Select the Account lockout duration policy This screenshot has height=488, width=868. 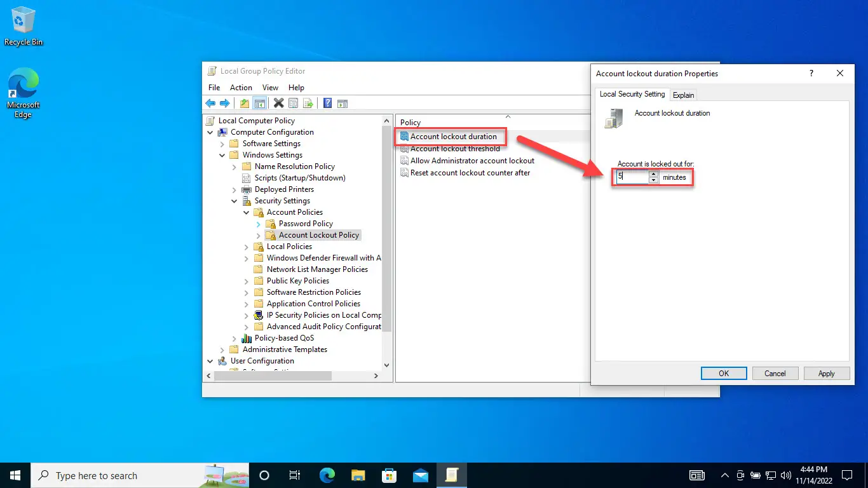tap(454, 137)
